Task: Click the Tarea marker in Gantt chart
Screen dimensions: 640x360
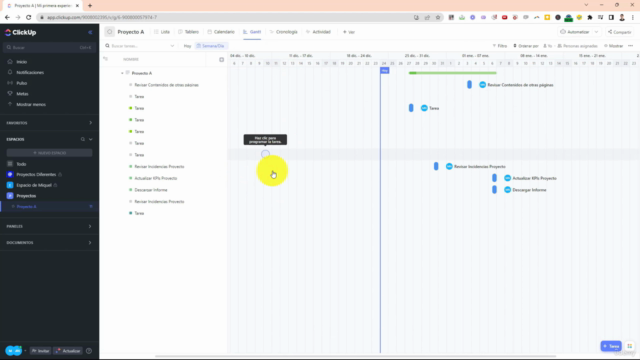Action: tap(411, 108)
